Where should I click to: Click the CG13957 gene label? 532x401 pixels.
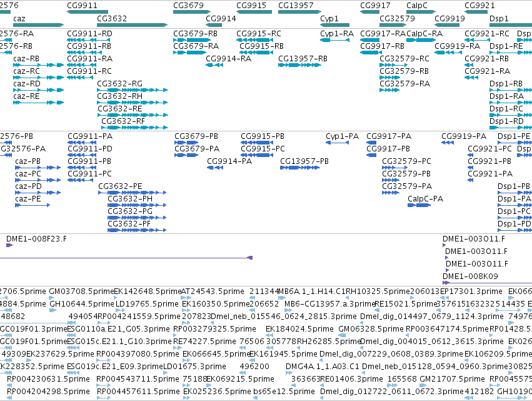[296, 6]
